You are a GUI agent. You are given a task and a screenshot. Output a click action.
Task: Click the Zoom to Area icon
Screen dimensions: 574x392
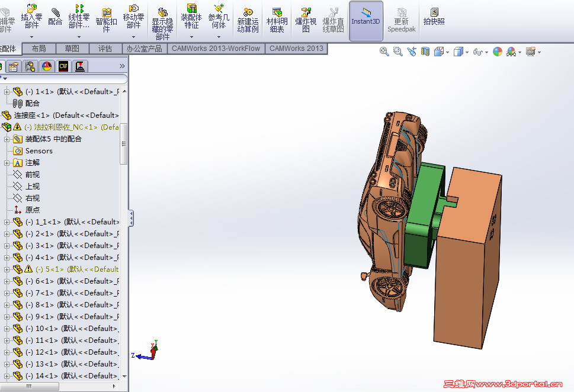[397, 52]
